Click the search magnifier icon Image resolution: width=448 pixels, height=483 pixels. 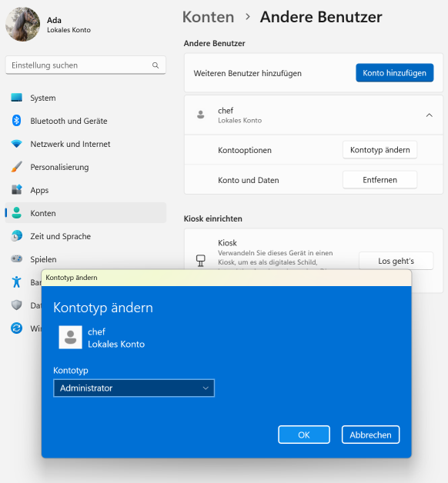[x=155, y=65]
